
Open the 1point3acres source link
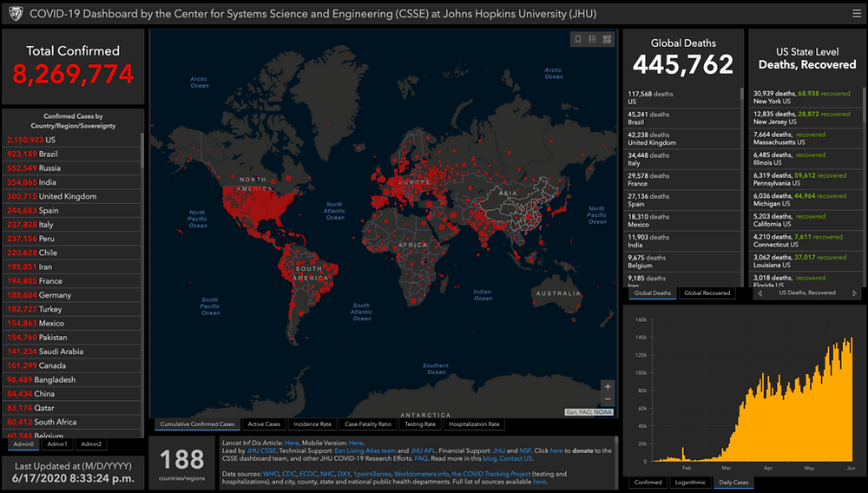372,474
